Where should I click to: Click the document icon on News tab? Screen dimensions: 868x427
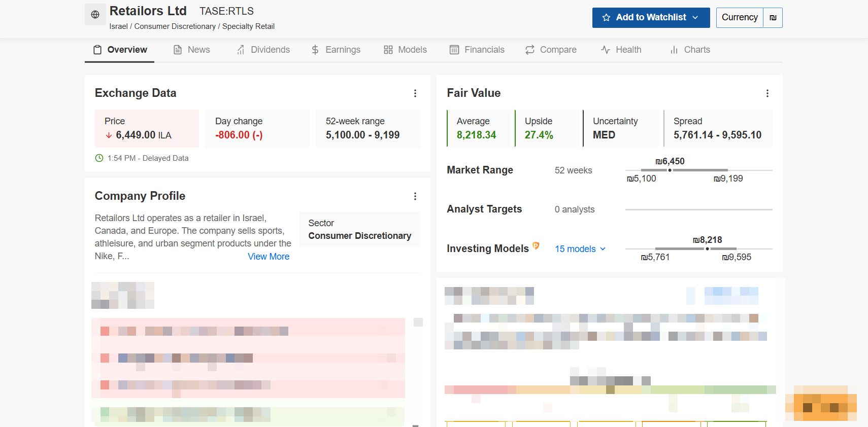178,50
